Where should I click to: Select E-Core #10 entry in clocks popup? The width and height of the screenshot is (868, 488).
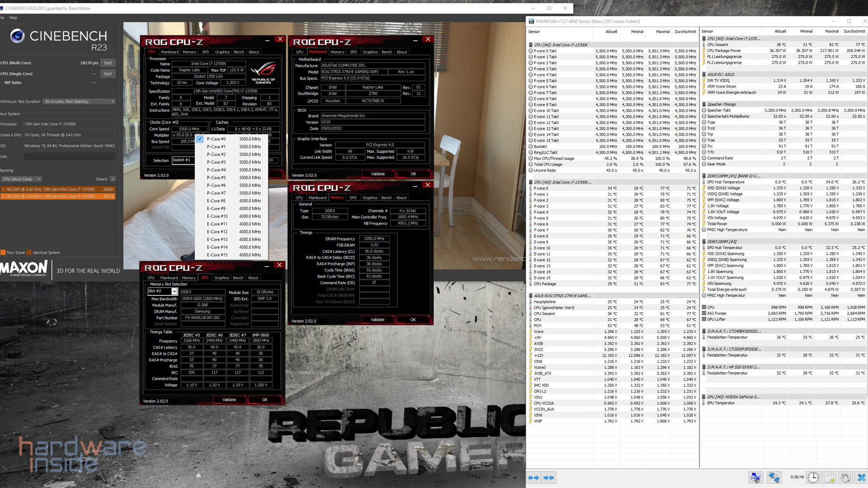click(x=231, y=216)
